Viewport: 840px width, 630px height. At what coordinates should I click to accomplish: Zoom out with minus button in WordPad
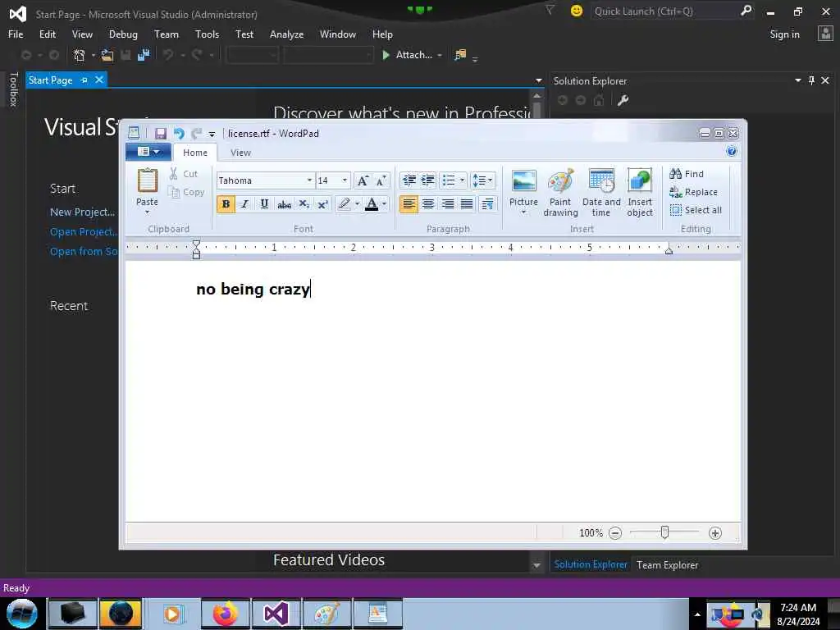coord(615,533)
